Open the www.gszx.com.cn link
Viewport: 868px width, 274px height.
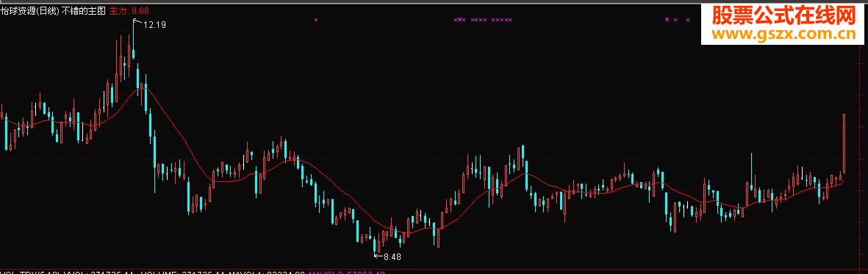[783, 35]
